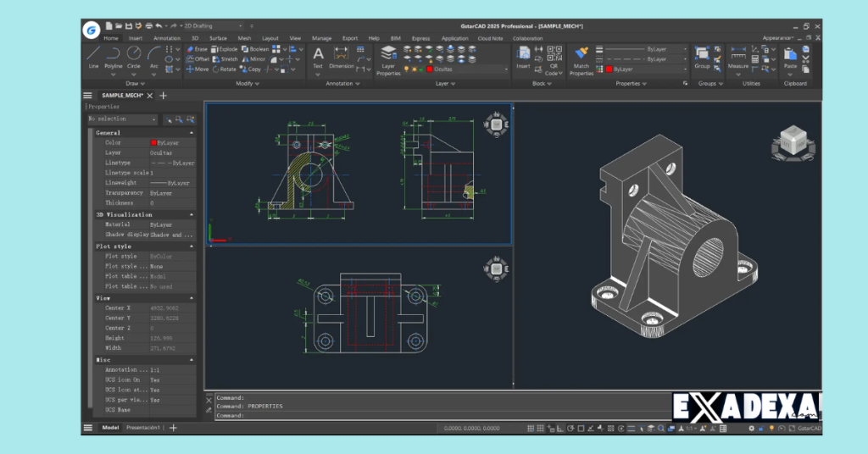Select the Arc tool

[154, 58]
